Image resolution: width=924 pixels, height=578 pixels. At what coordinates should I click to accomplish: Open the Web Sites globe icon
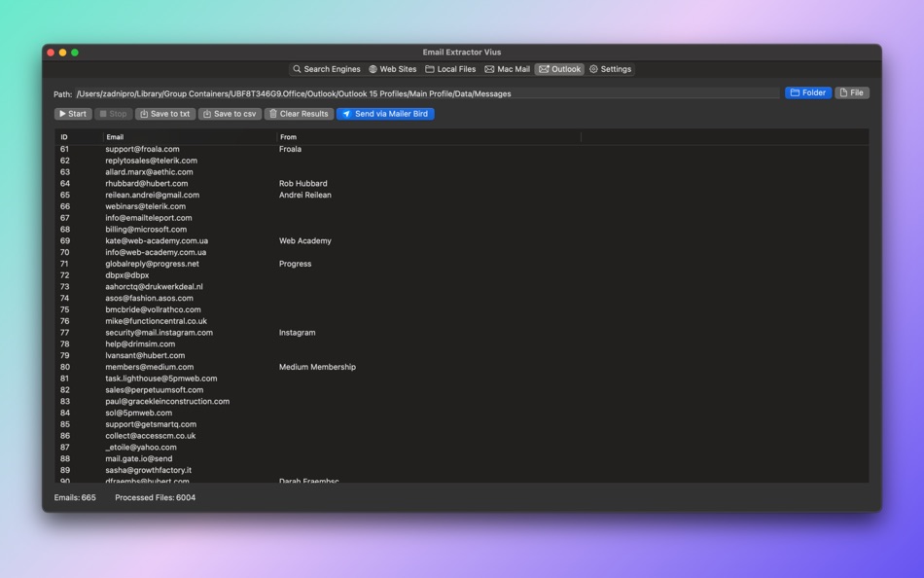(x=375, y=69)
